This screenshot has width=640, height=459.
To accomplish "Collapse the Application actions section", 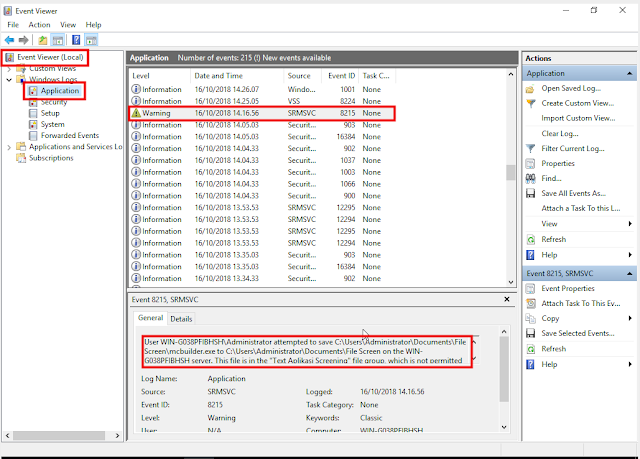I will (629, 73).
